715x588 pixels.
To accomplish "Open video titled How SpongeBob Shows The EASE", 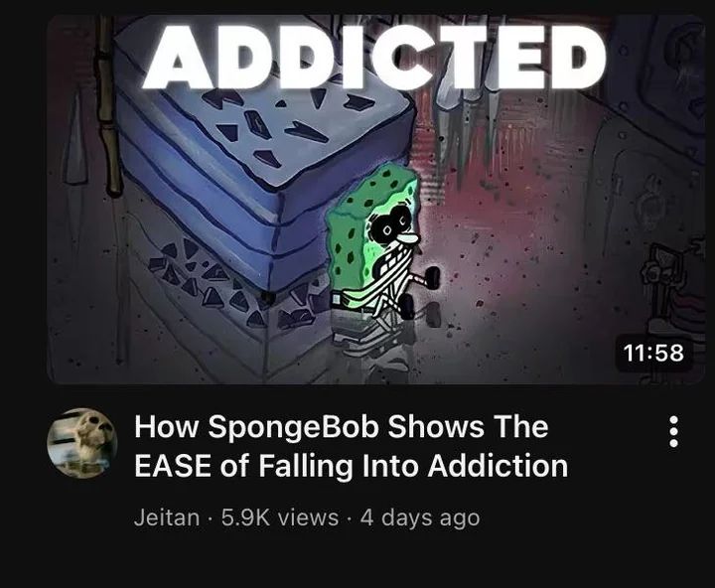I will (x=352, y=446).
